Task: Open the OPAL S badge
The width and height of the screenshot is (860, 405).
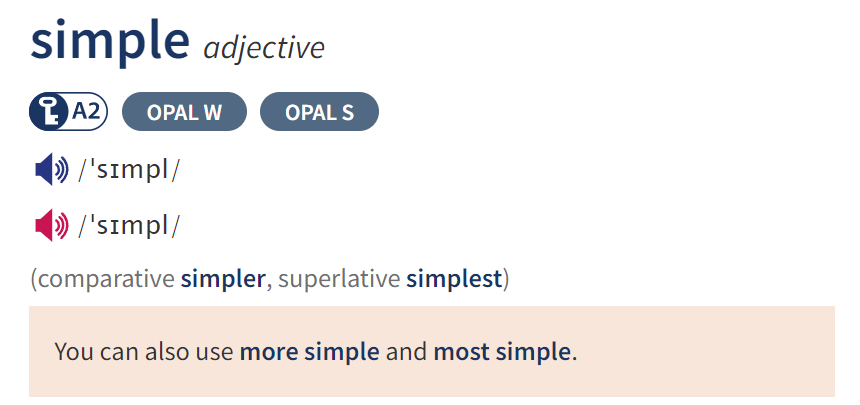Action: 319,112
